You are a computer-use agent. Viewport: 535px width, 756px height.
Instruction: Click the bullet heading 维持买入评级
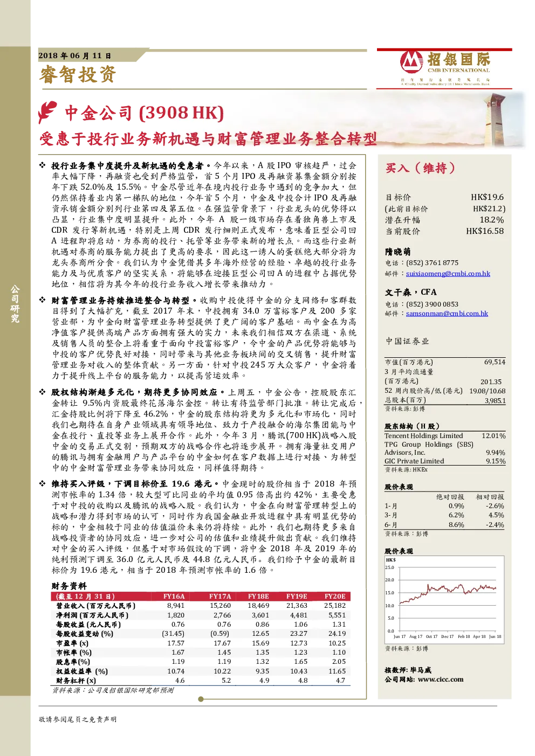(78, 484)
